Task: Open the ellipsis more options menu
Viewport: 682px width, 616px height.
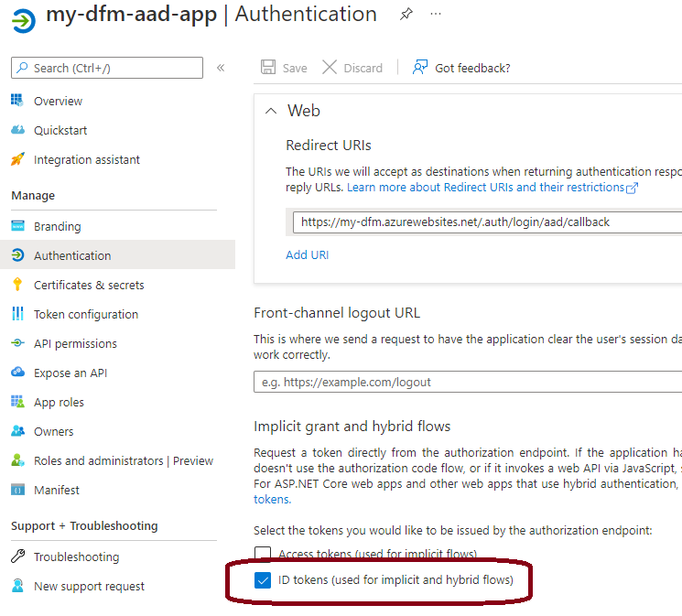Action: click(436, 14)
